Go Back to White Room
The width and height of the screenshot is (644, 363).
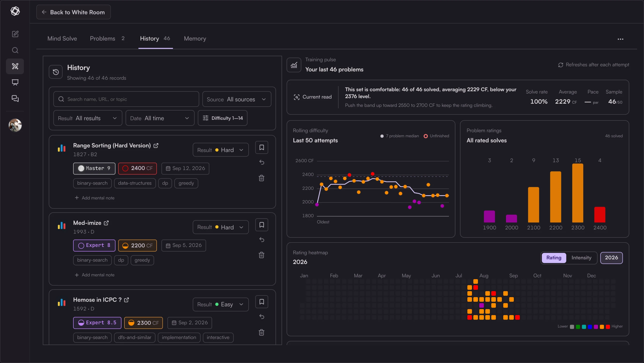pos(74,12)
